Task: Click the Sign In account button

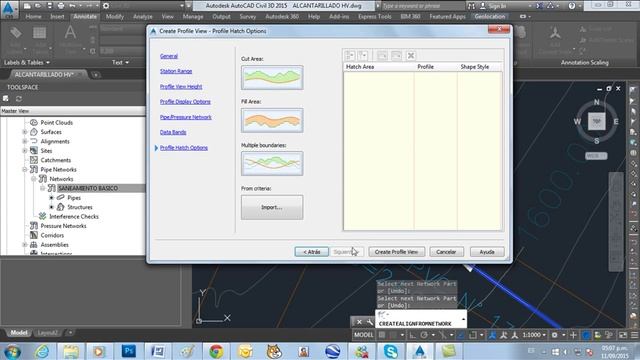Action: [x=493, y=6]
